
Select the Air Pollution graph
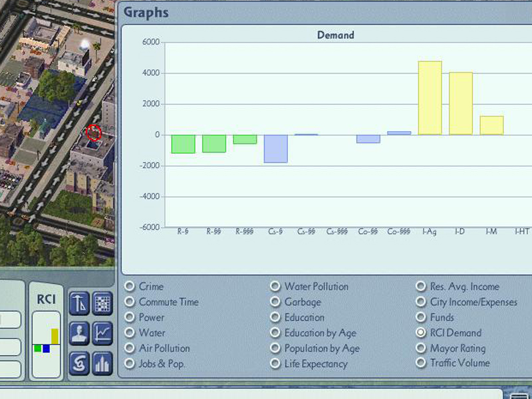coord(130,348)
